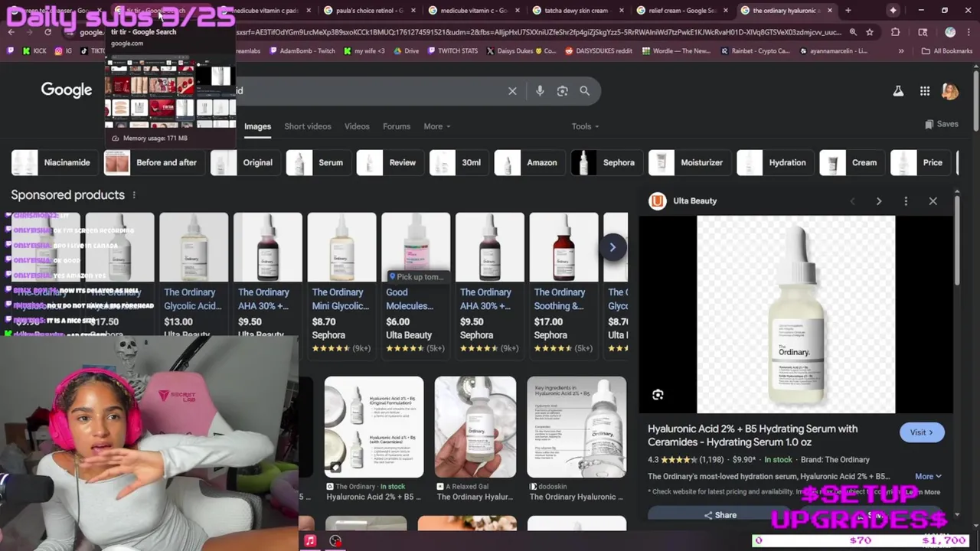980x551 pixels.
Task: Filter images by 30ml chip
Action: (x=459, y=162)
